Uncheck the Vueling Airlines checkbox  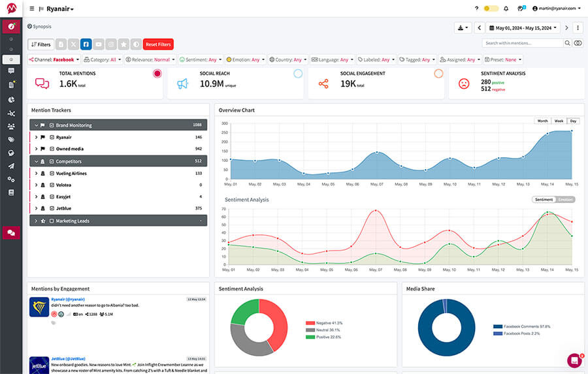[52, 174]
